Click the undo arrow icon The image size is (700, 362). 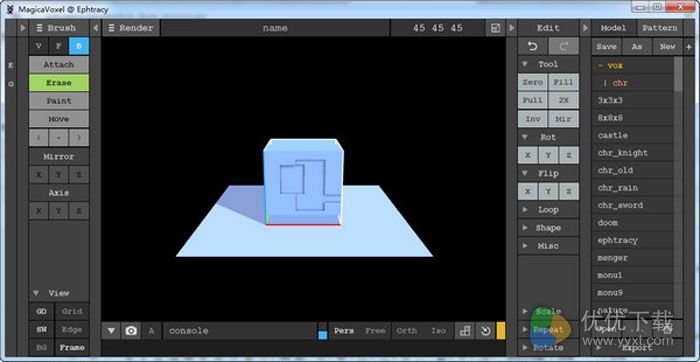pos(532,46)
